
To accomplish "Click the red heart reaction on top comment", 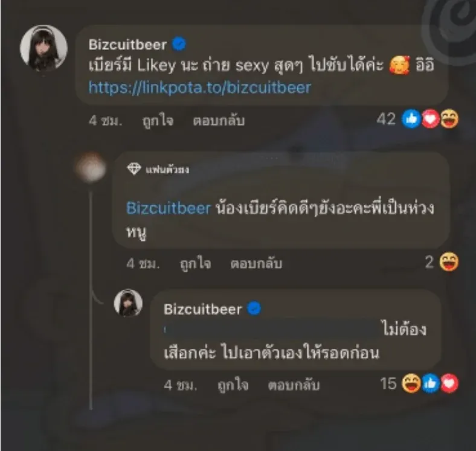I will [x=430, y=119].
